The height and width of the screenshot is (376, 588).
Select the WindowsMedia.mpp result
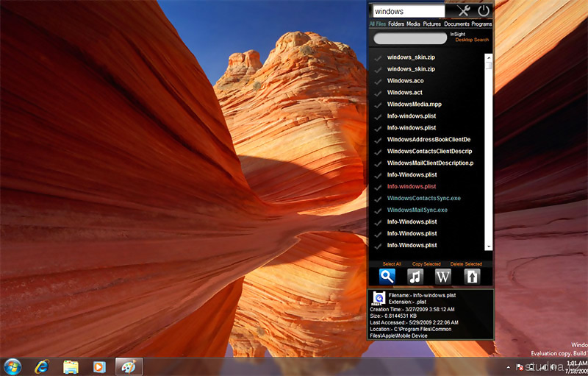tap(415, 104)
